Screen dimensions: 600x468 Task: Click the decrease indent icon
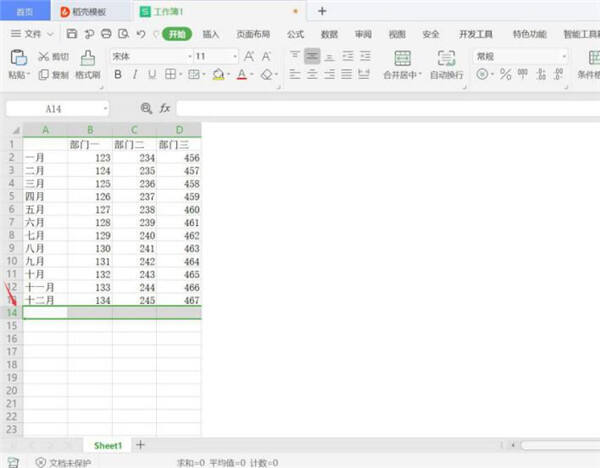[347, 56]
